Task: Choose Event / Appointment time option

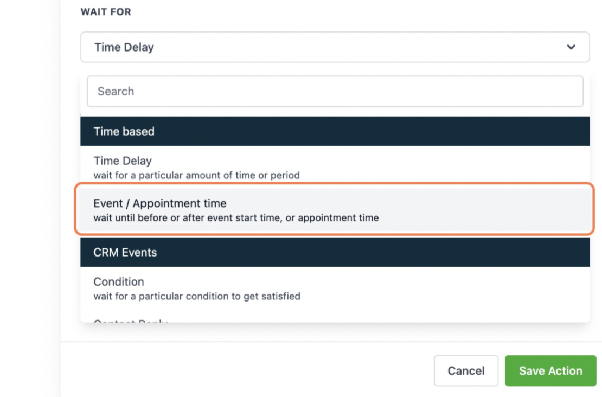Action: coord(335,210)
